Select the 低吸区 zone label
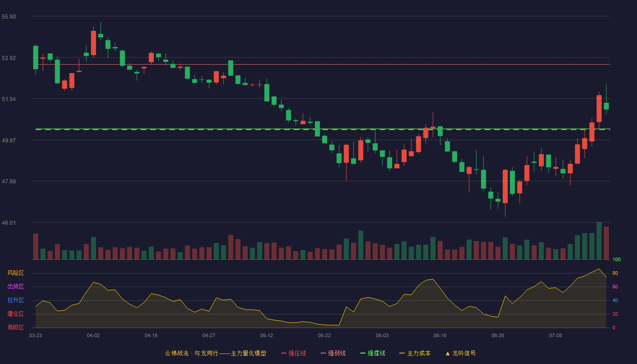Screen dimensions: 637x364 pos(15,327)
